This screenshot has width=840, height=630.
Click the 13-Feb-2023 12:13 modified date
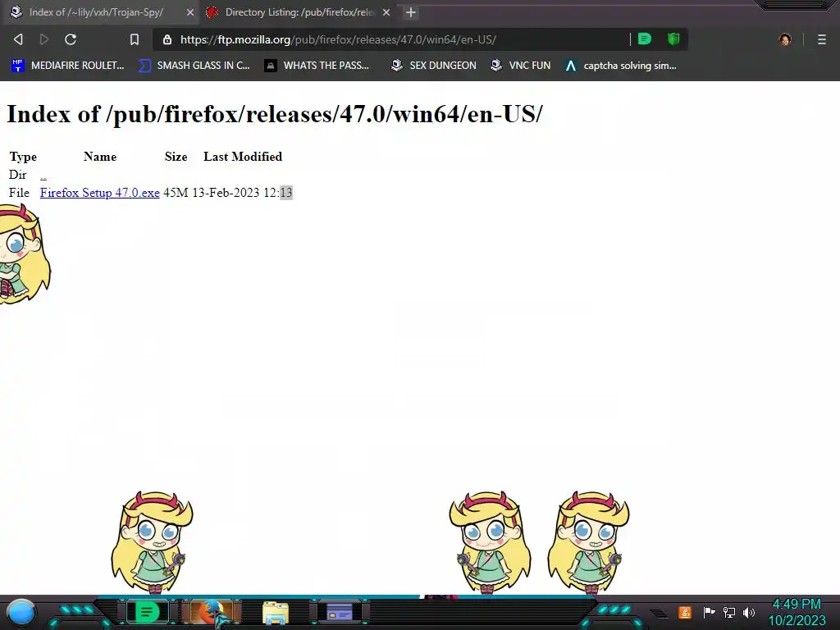tap(242, 192)
